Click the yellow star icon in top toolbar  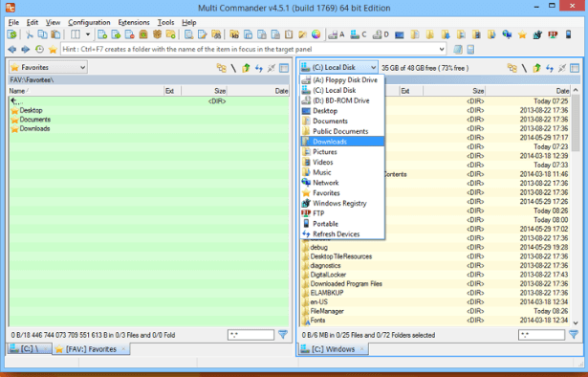[522, 34]
